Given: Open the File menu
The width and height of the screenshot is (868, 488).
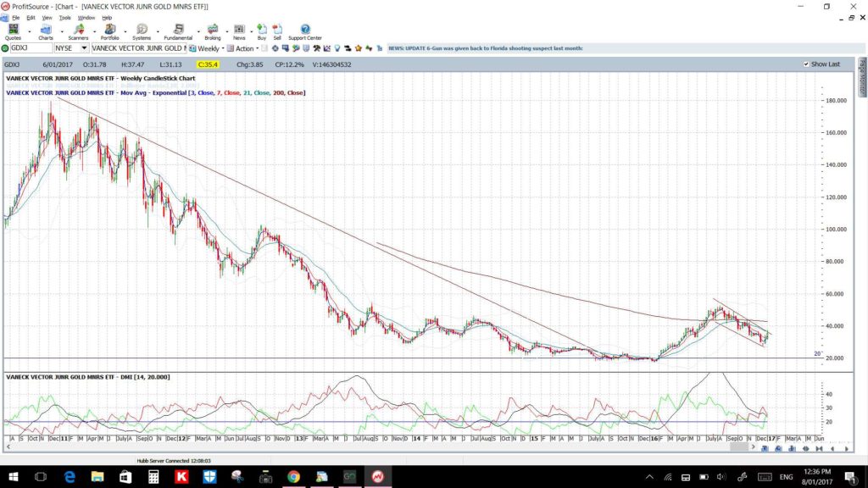Looking at the screenshot, I should (15, 18).
